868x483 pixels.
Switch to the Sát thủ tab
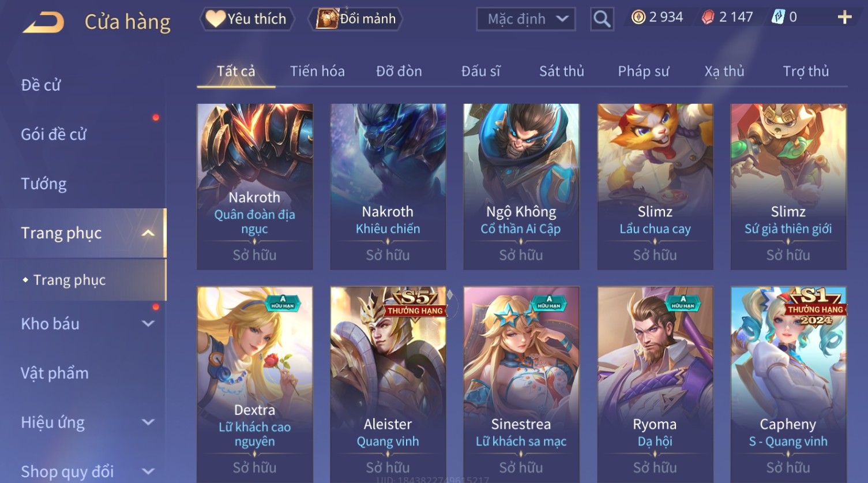point(561,72)
